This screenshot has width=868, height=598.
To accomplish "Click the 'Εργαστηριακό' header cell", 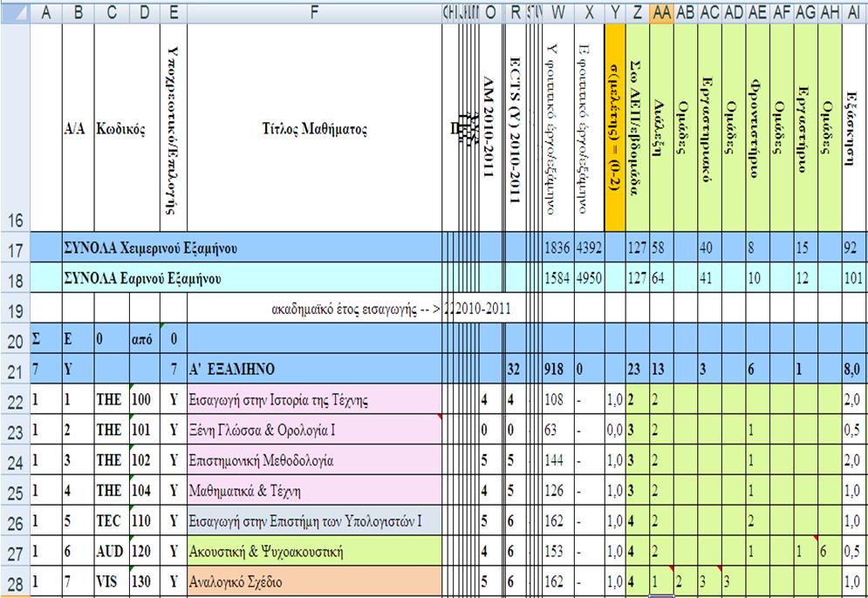I will (710, 128).
